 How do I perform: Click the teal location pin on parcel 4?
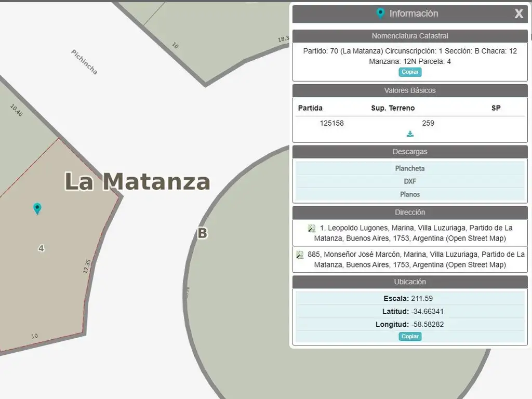point(37,209)
